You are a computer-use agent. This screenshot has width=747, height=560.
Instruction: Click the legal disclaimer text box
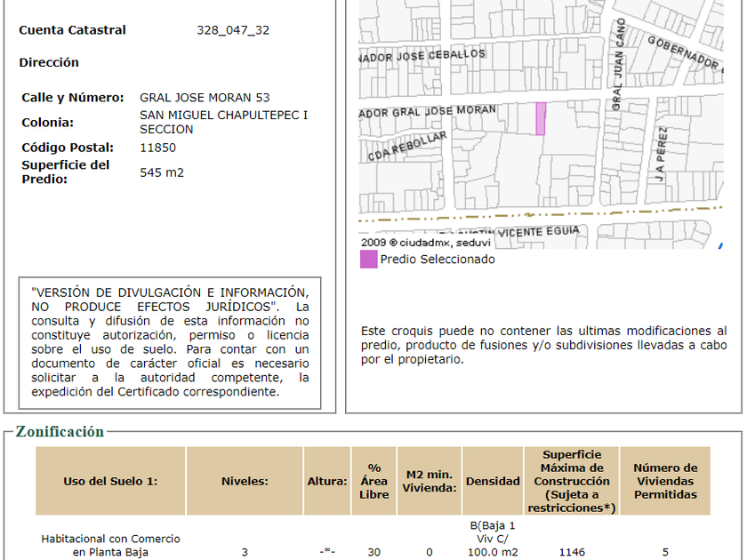coord(170,341)
